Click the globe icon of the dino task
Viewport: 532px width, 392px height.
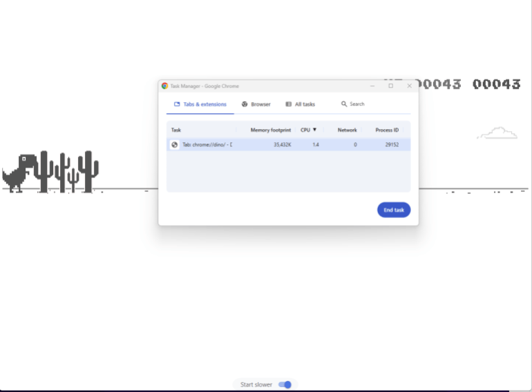(x=174, y=145)
